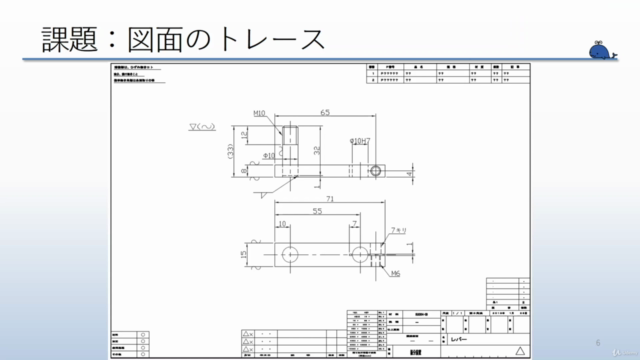640x360 pixels.
Task: Click the 7キリ drill callout
Action: pos(399,231)
